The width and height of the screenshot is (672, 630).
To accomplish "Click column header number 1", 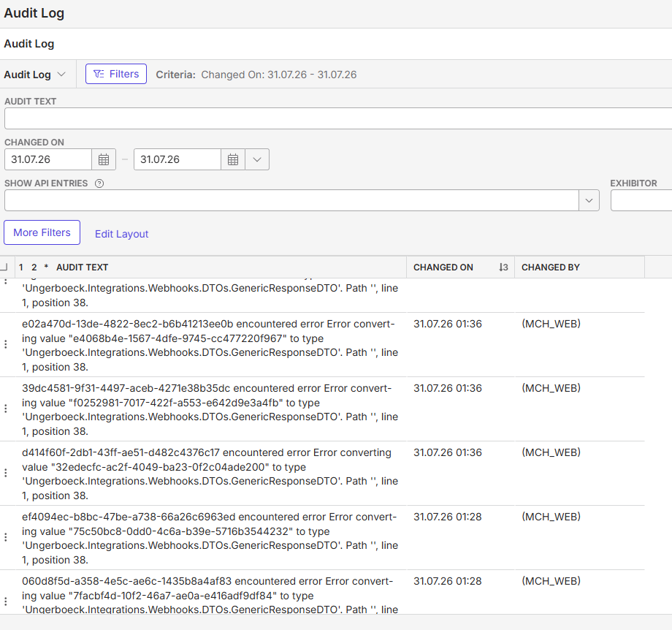I will [x=21, y=267].
